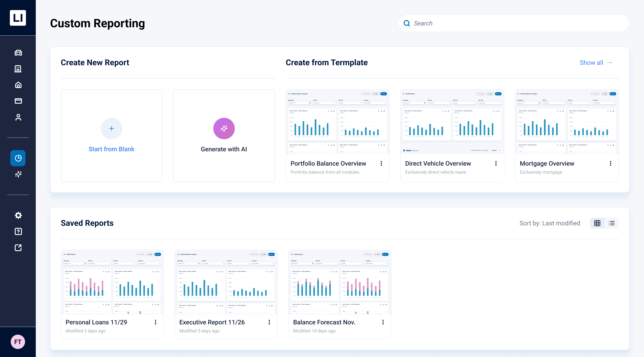Select the credit card sidebar icon

18,101
